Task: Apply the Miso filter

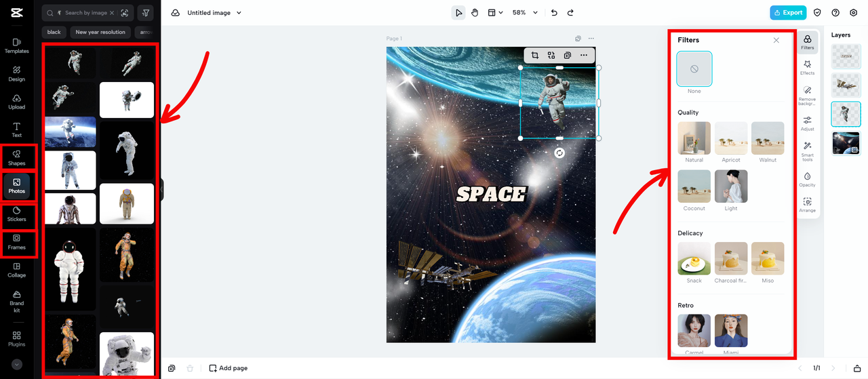Action: [x=768, y=258]
